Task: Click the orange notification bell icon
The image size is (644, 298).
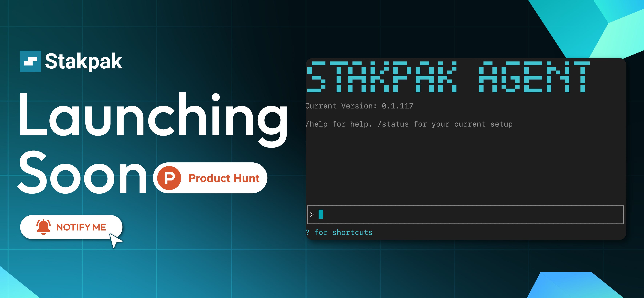Action: pos(43,227)
